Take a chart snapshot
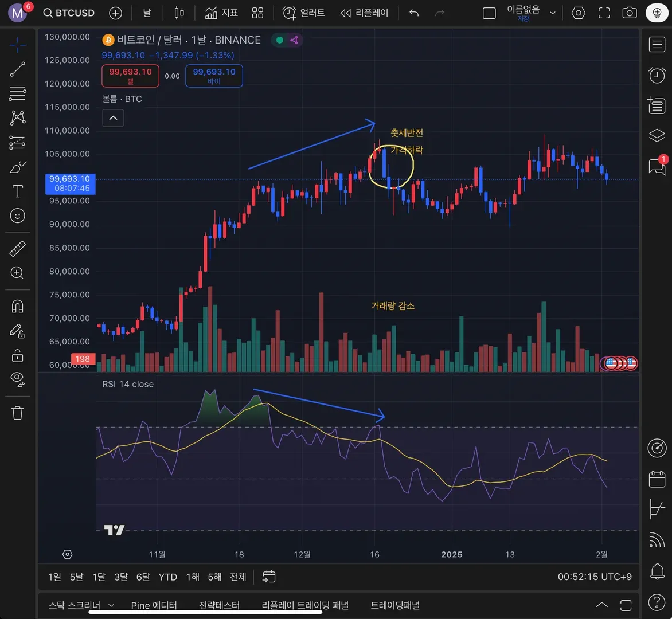Viewport: 672px width, 619px height. [629, 13]
